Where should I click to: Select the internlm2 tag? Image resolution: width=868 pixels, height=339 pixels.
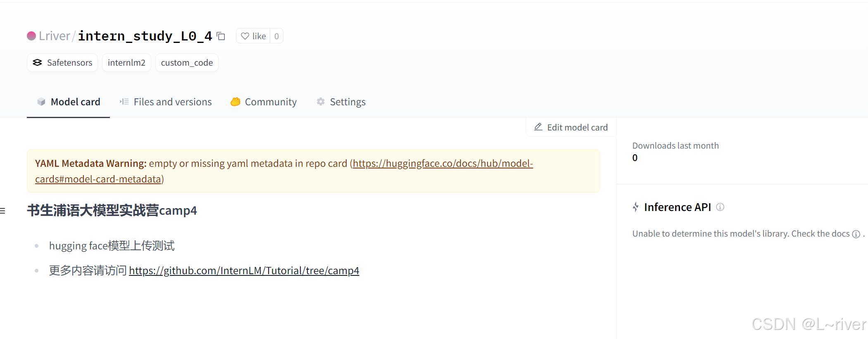[x=126, y=62]
